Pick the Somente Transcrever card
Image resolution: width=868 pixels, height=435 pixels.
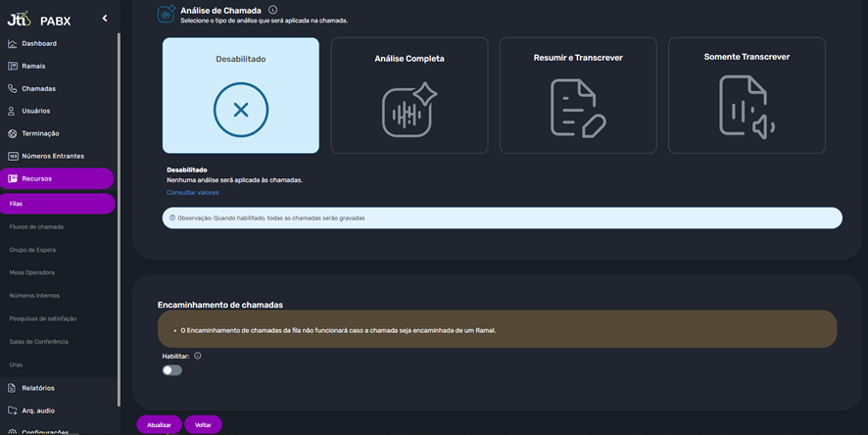tap(747, 95)
